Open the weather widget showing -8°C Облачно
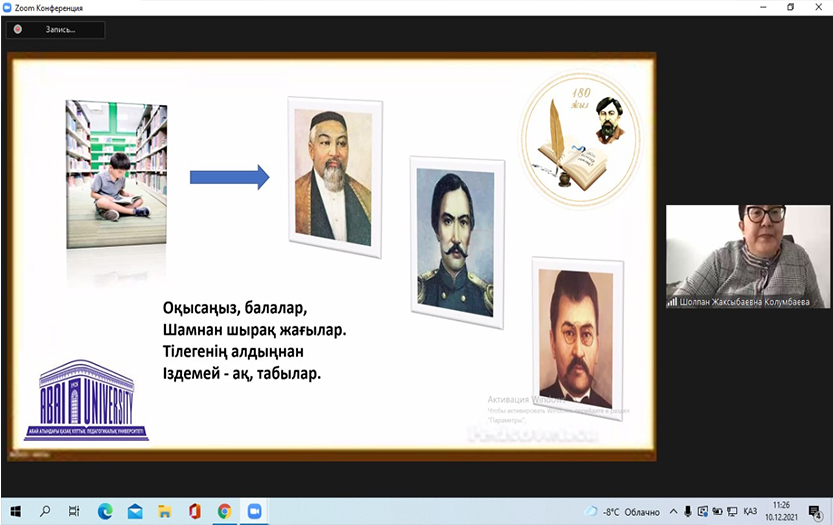 coord(622,511)
